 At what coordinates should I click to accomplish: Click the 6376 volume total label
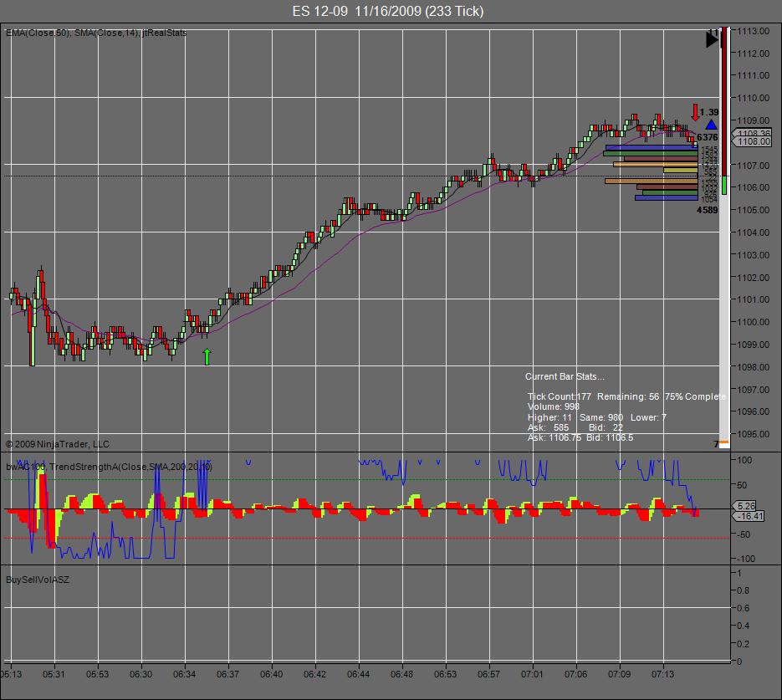(708, 137)
